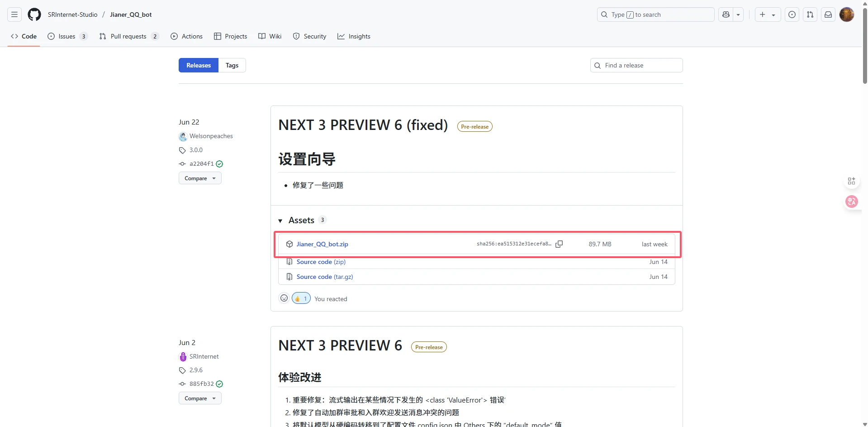The height and width of the screenshot is (427, 868).
Task: Open commit 885fb32
Action: (x=202, y=384)
